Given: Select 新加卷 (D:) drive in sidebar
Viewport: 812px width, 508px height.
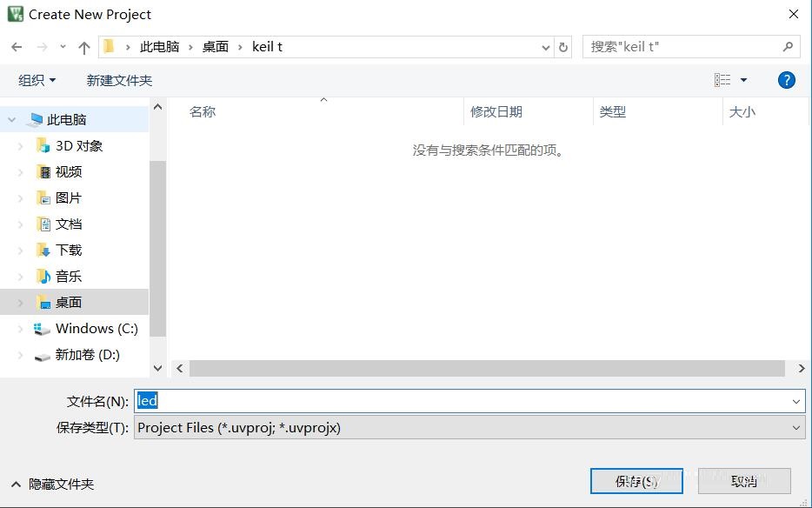Looking at the screenshot, I should [86, 355].
